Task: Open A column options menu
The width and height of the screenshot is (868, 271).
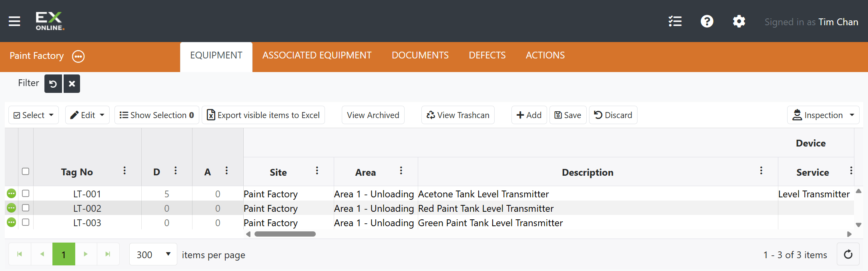Action: point(227,171)
